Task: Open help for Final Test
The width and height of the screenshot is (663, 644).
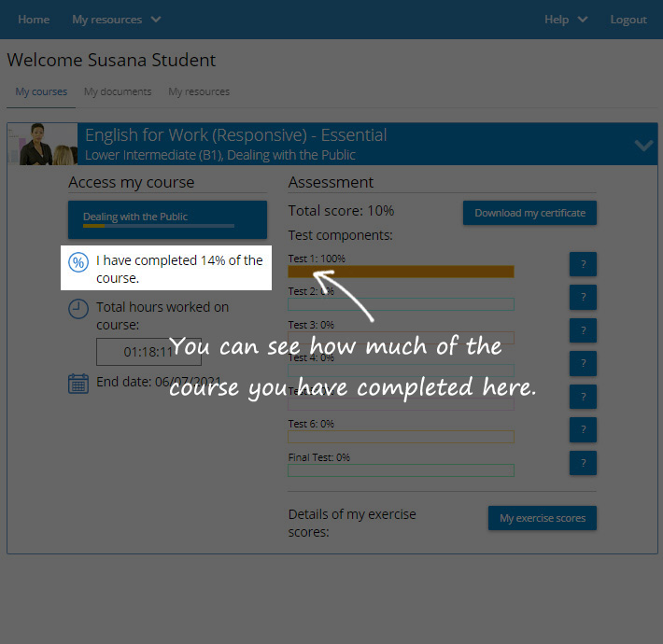Action: click(x=583, y=462)
